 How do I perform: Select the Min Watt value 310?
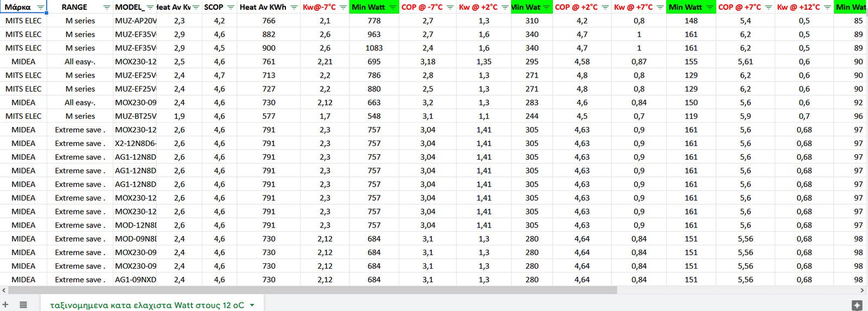tap(532, 21)
